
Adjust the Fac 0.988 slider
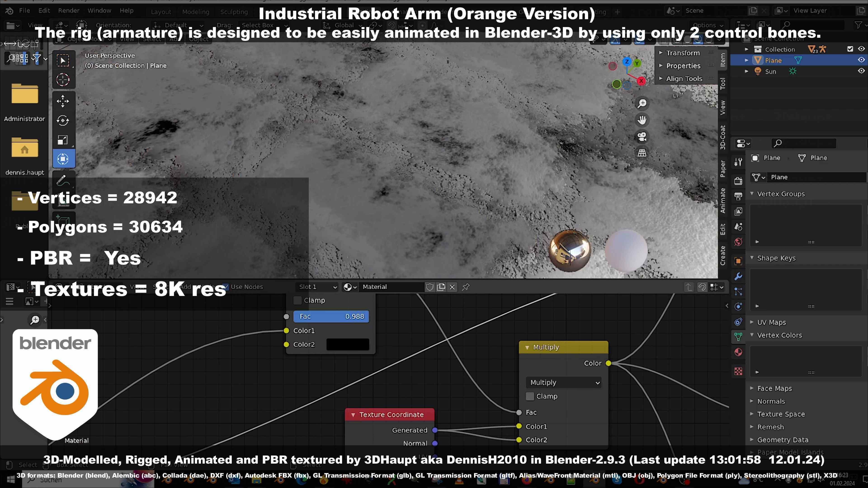click(x=331, y=317)
